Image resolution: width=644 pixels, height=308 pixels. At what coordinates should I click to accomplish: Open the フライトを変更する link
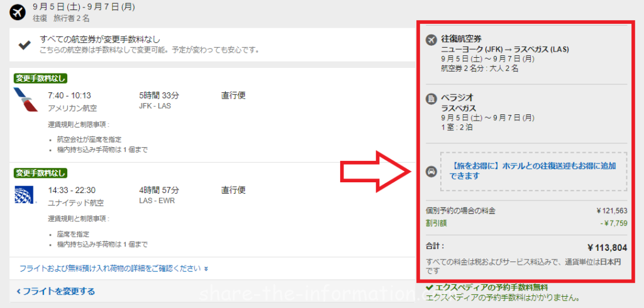[x=55, y=291]
